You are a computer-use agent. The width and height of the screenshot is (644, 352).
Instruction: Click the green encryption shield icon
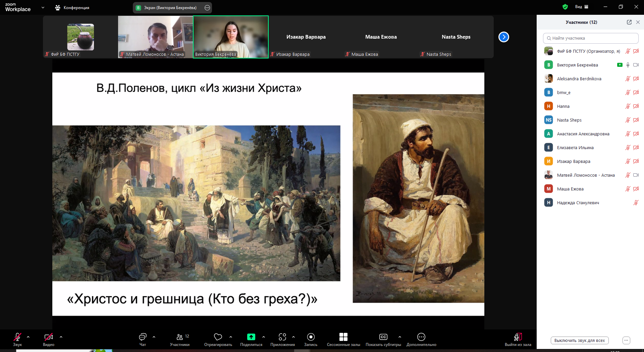(565, 7)
